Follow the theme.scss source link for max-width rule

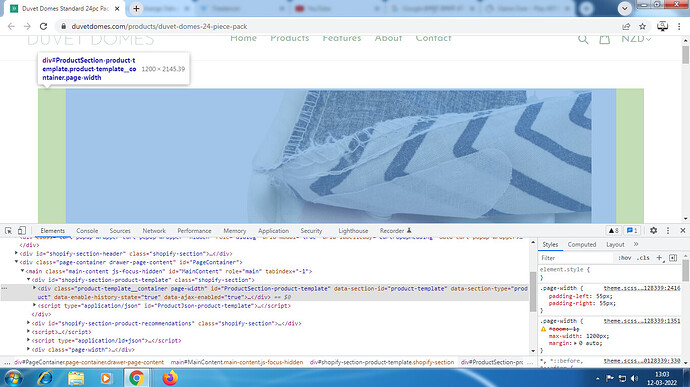click(x=642, y=321)
